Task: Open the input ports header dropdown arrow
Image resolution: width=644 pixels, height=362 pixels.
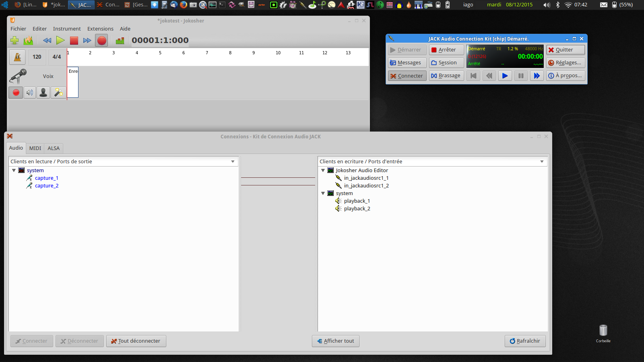Action: [x=542, y=162]
